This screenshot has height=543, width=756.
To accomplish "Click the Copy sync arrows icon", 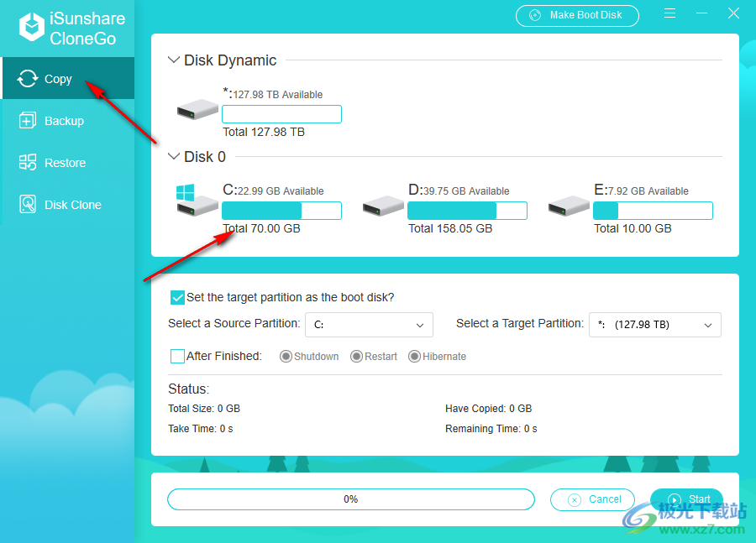I will click(x=28, y=79).
